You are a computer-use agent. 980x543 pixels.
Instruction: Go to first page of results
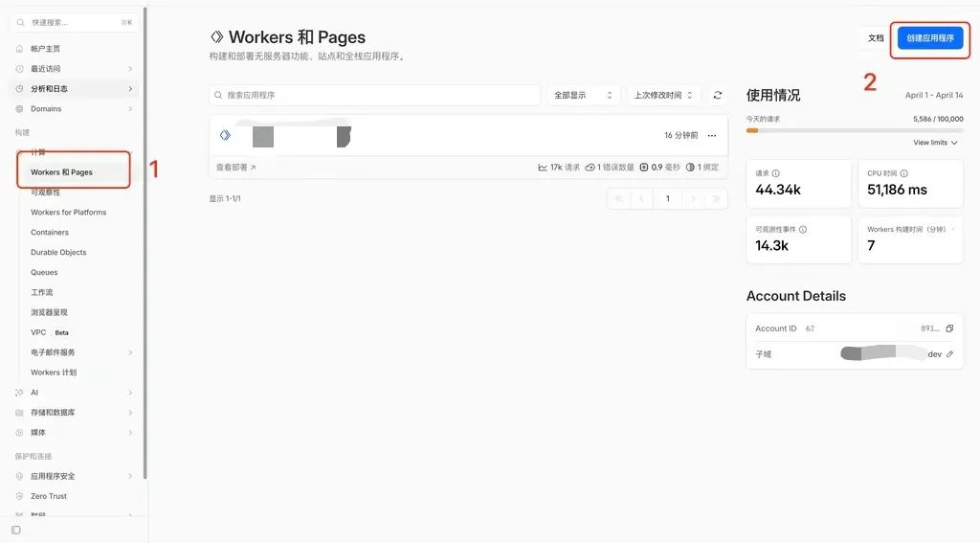[x=619, y=199]
